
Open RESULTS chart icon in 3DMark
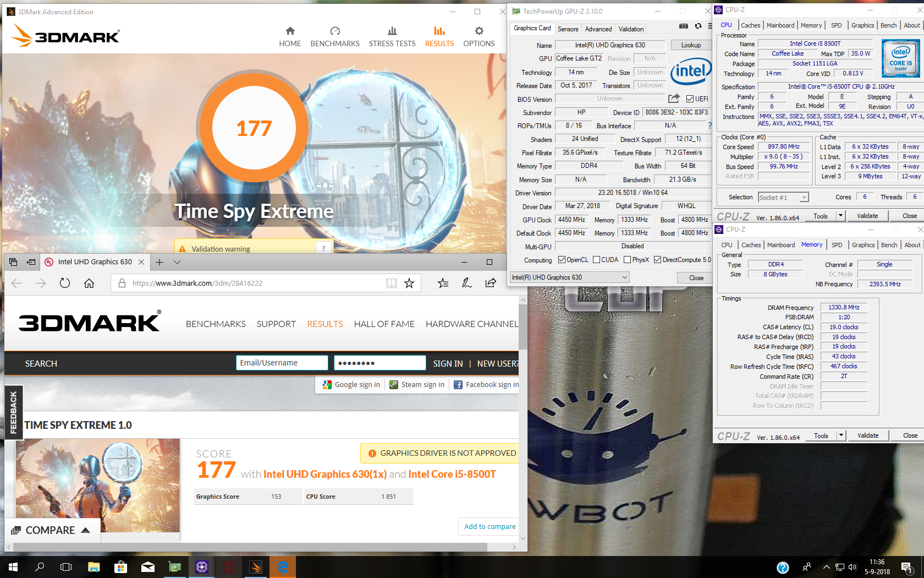pos(439,31)
